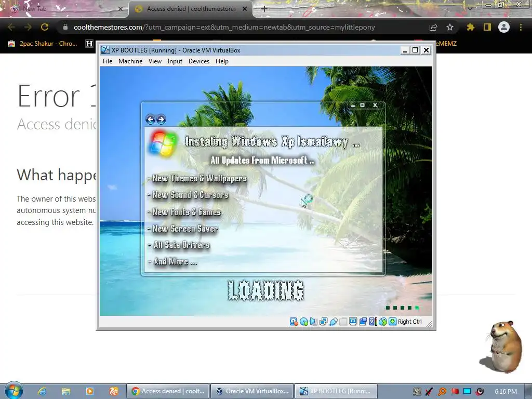Click the optical disc icon in VirtualBox status bar
Viewport: 532px width, 399px height.
(x=303, y=322)
